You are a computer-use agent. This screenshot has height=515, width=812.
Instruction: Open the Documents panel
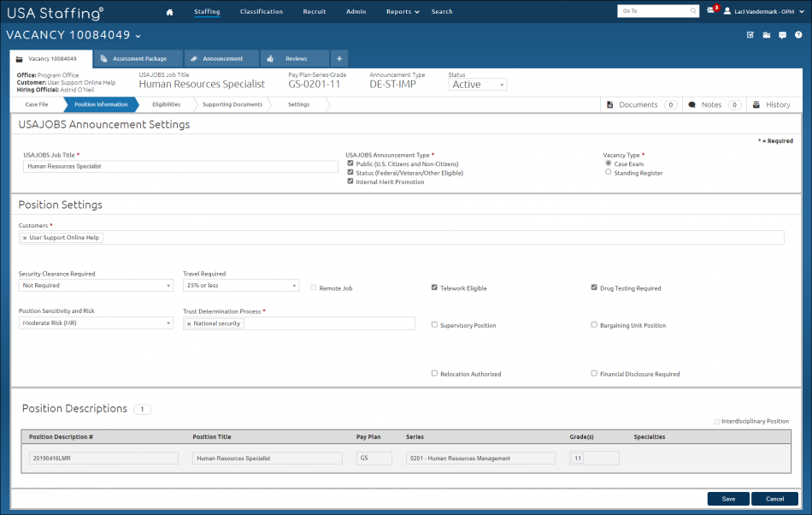642,104
